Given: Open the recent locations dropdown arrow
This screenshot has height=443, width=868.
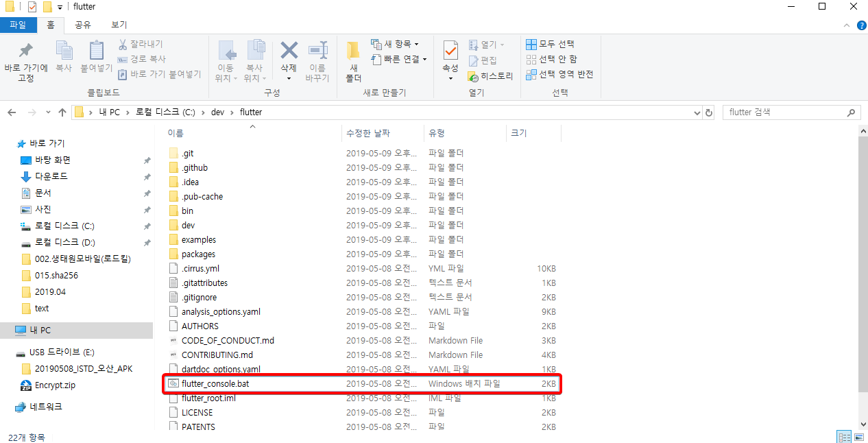Looking at the screenshot, I should coord(48,112).
